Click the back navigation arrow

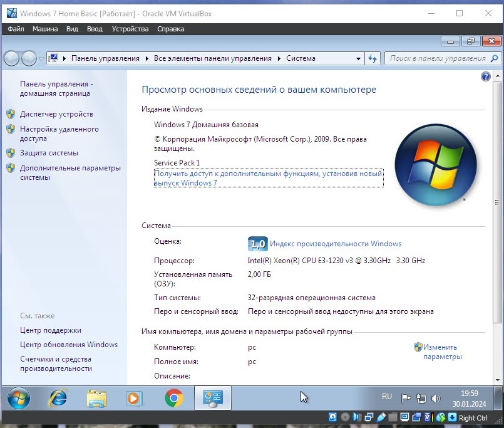(11, 58)
